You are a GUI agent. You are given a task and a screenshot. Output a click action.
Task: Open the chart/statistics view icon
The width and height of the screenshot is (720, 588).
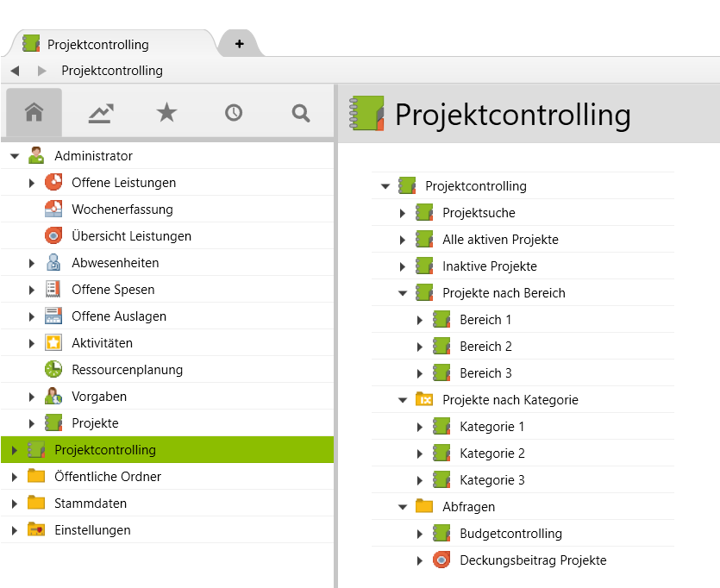point(100,112)
